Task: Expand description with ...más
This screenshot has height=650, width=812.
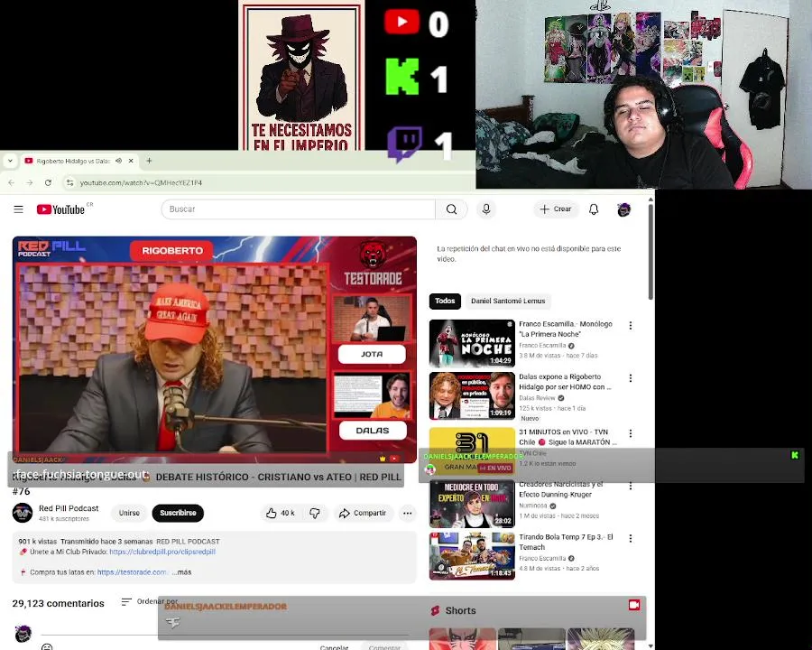Action: [x=182, y=572]
